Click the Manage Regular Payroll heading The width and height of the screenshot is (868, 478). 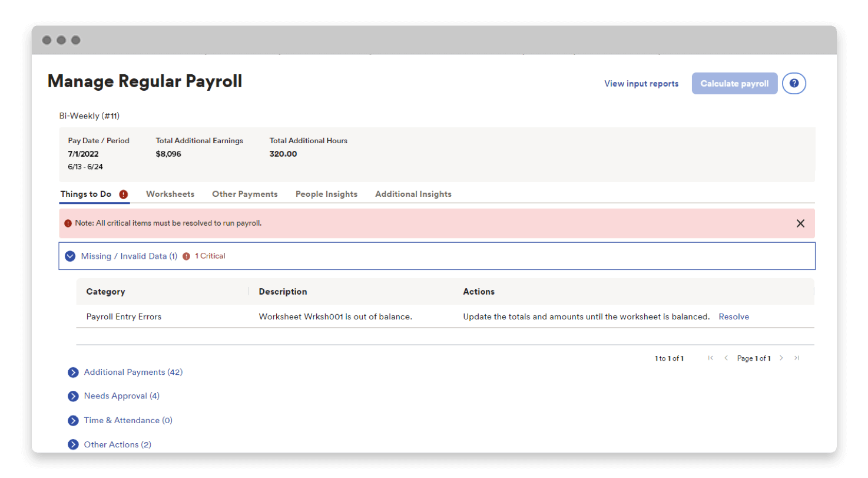(x=145, y=81)
